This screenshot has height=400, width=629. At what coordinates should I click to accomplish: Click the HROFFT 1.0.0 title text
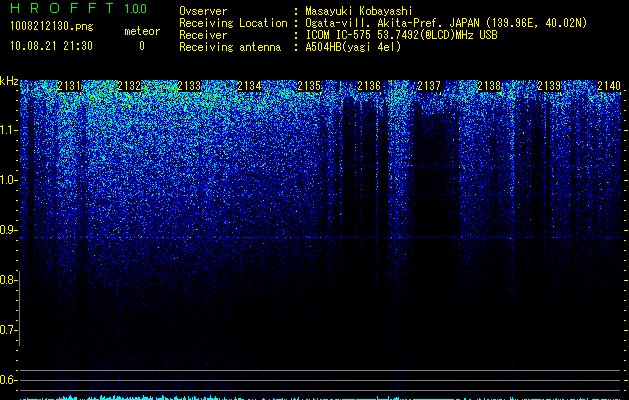[78, 8]
